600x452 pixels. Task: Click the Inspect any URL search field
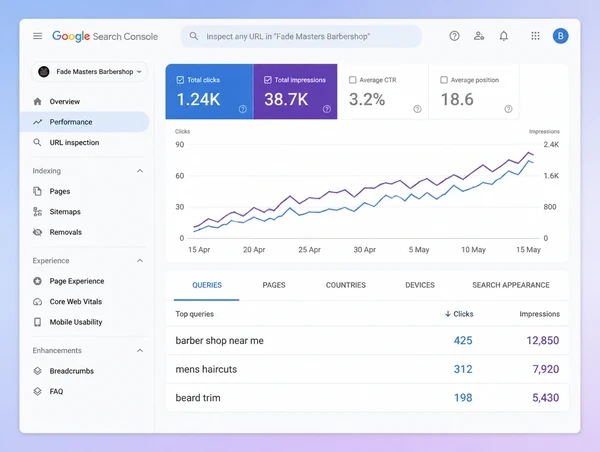point(301,36)
